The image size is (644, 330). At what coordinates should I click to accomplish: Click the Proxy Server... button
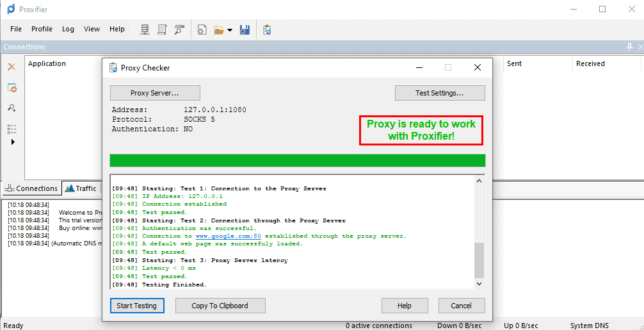point(155,93)
